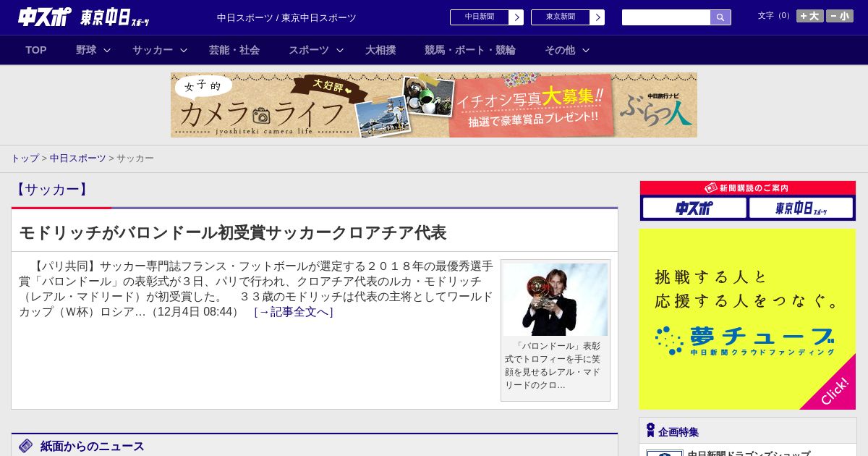Expand the その他 dropdown chevron
This screenshot has width=868, height=456.
pyautogui.click(x=586, y=50)
